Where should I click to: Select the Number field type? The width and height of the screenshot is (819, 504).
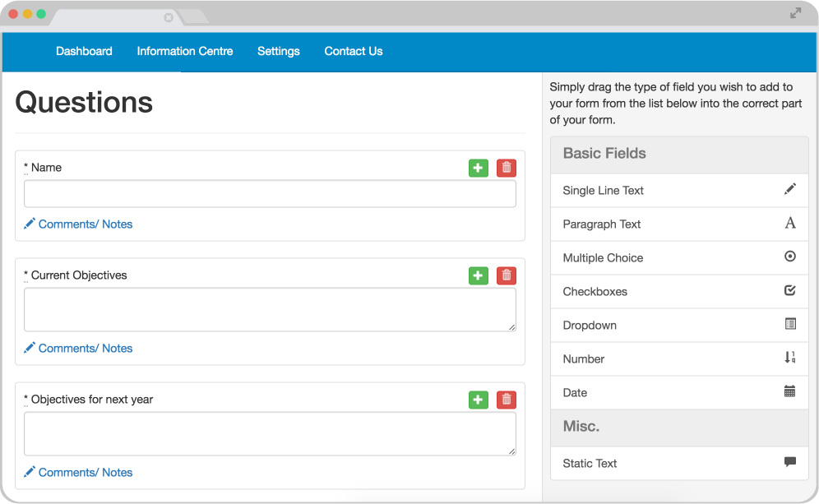tap(679, 358)
